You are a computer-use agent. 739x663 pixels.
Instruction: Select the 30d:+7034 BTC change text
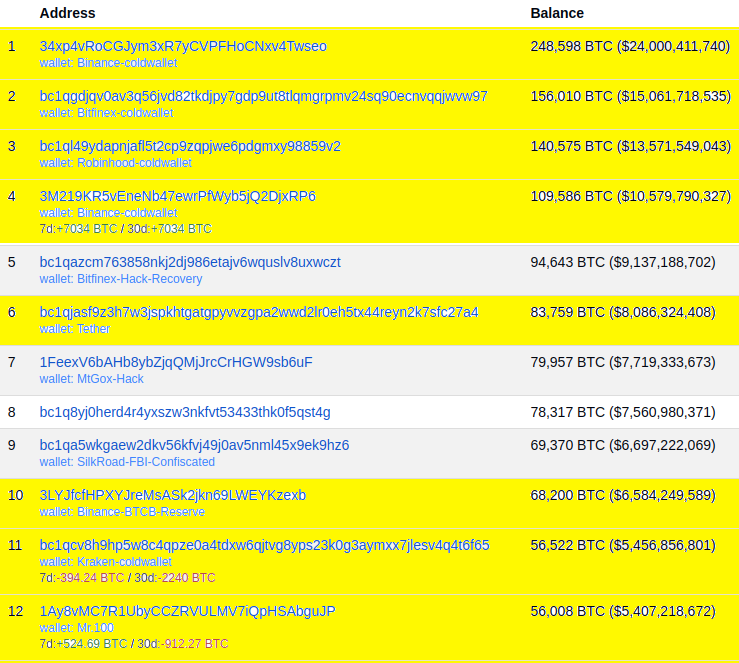point(170,229)
